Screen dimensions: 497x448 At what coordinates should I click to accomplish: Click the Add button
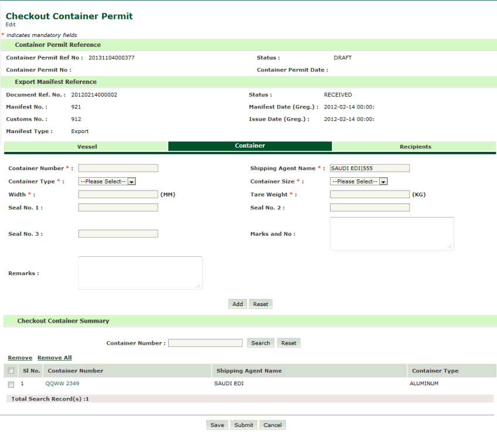click(237, 304)
